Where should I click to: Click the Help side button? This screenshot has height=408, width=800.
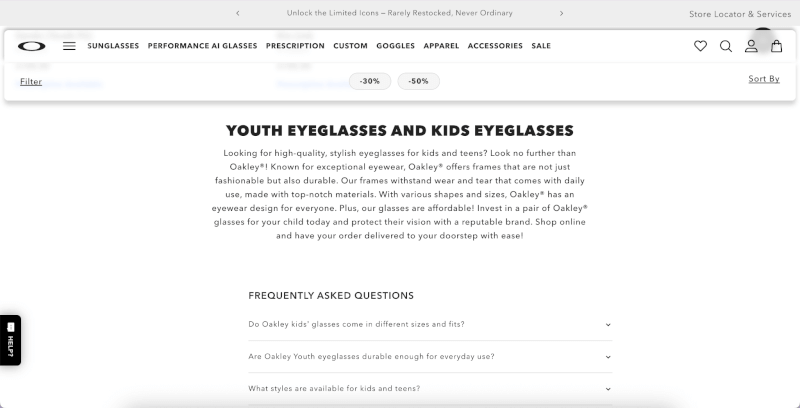click(x=10, y=340)
